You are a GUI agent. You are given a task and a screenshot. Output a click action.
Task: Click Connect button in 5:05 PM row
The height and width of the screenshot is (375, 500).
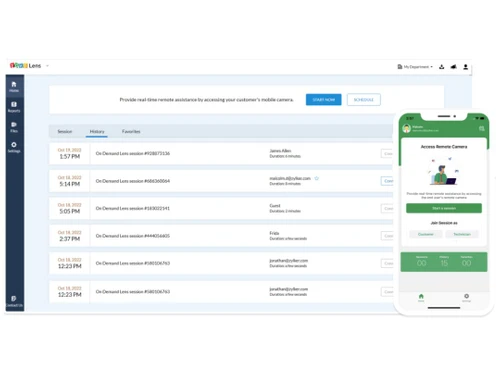click(387, 209)
